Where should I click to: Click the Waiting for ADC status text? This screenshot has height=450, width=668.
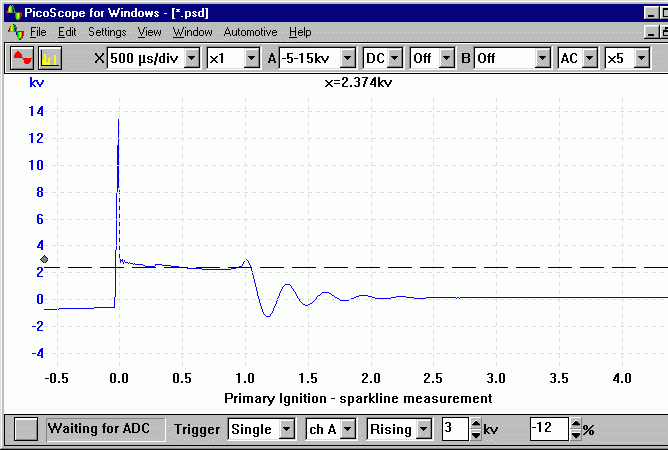99,428
